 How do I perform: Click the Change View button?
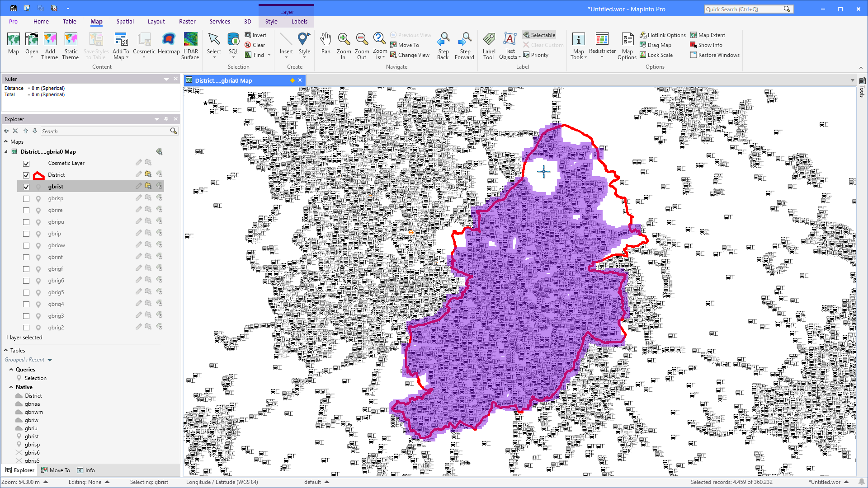click(x=410, y=55)
